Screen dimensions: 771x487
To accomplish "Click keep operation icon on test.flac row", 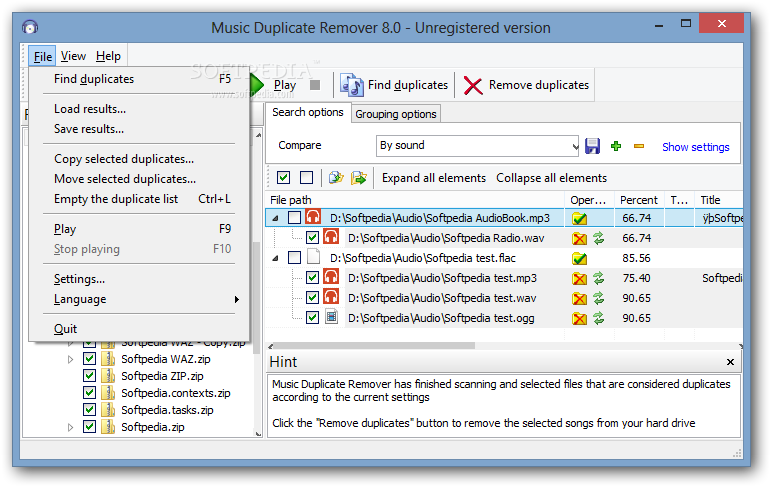I will pyautogui.click(x=580, y=258).
